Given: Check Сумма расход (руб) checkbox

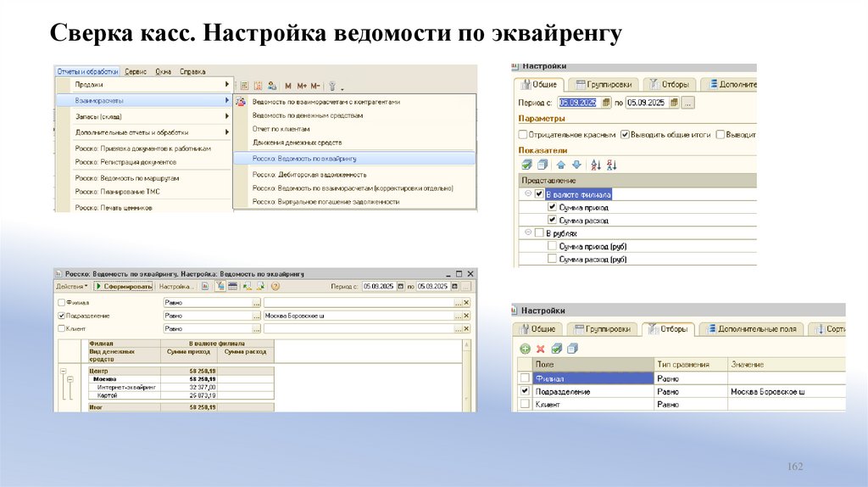Looking at the screenshot, I should pyautogui.click(x=552, y=259).
